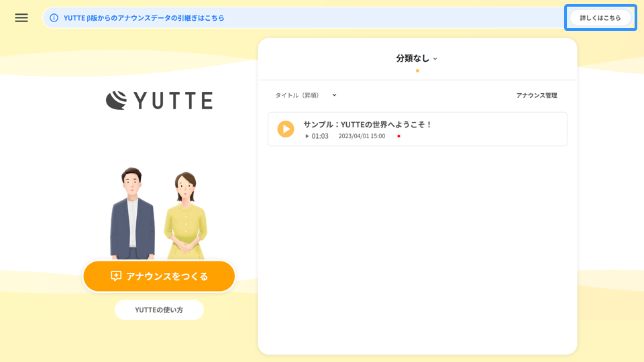Select the サンプル：YUTTEの世界へようこそ！ title
The width and height of the screenshot is (644, 362).
368,124
